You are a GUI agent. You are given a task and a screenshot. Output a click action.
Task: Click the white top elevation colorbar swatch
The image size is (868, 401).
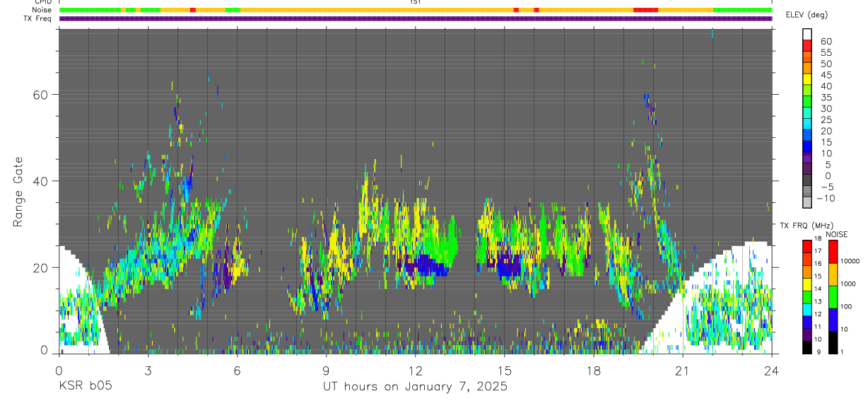pyautogui.click(x=807, y=35)
